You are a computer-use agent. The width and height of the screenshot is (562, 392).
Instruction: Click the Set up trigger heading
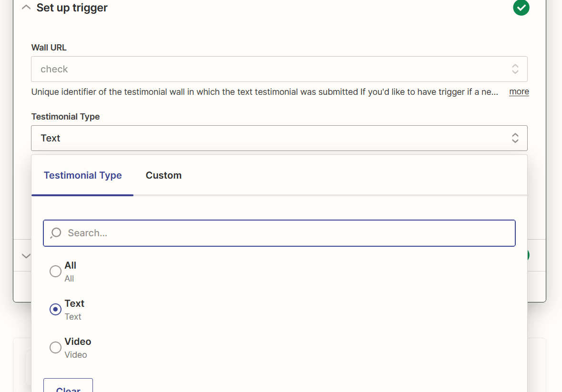72,8
